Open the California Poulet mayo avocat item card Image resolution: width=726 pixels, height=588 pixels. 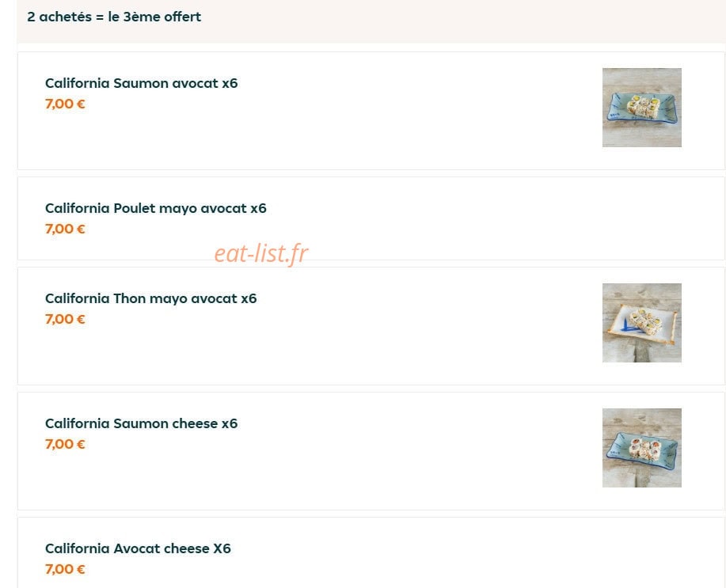(371, 218)
